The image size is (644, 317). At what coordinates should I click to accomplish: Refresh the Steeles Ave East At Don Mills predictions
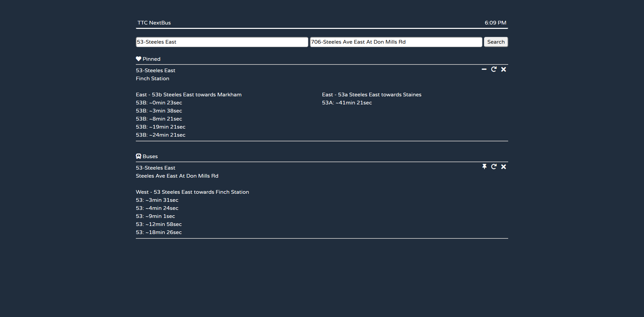pos(494,167)
